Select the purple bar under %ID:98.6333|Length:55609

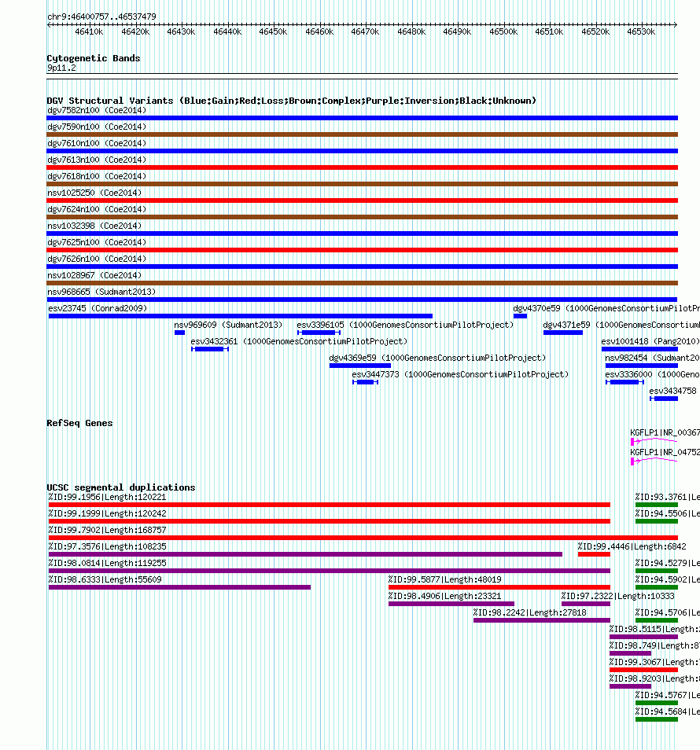tap(179, 587)
